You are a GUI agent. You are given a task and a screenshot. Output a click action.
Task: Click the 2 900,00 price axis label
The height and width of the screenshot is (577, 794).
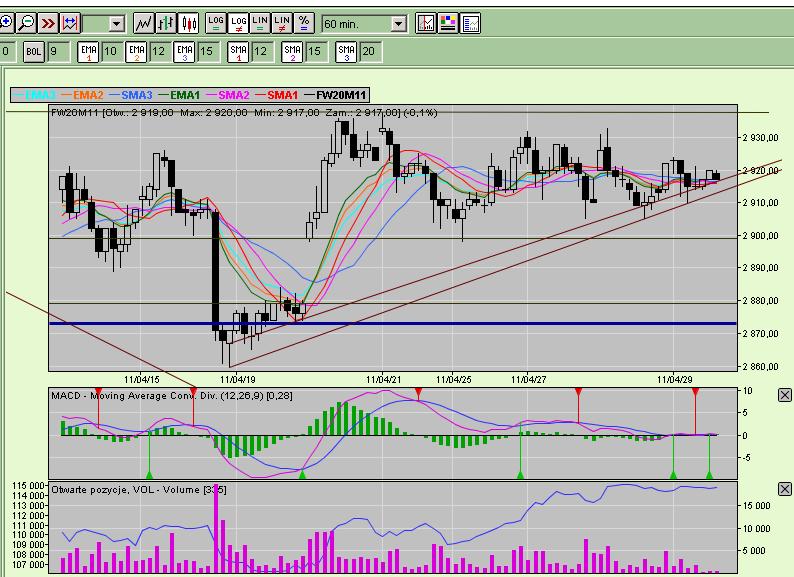point(760,236)
